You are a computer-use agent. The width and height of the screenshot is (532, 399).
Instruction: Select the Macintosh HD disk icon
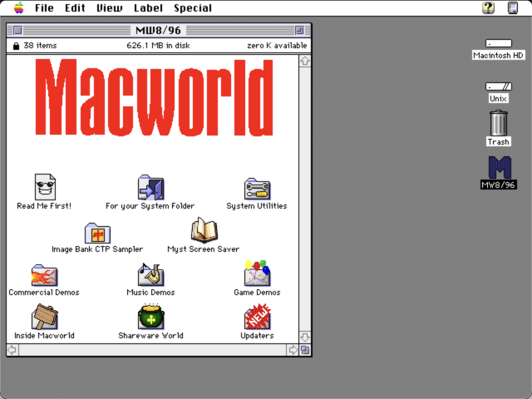[499, 43]
